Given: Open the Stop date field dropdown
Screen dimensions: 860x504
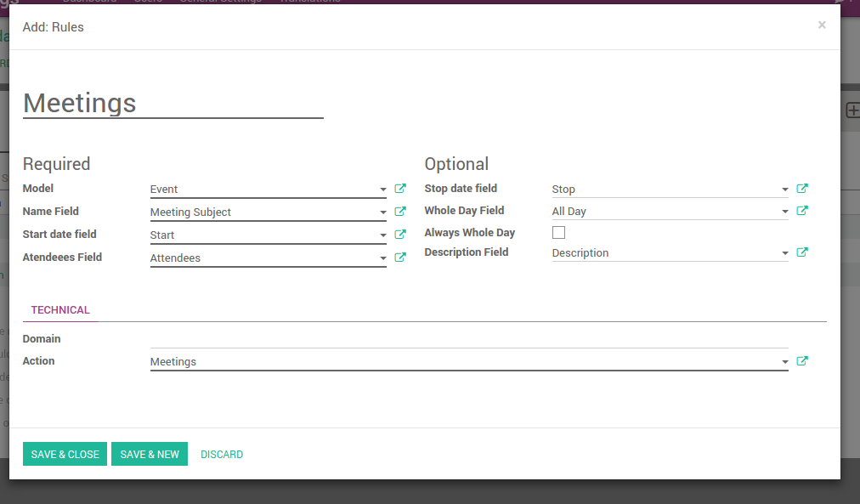Looking at the screenshot, I should [x=785, y=190].
